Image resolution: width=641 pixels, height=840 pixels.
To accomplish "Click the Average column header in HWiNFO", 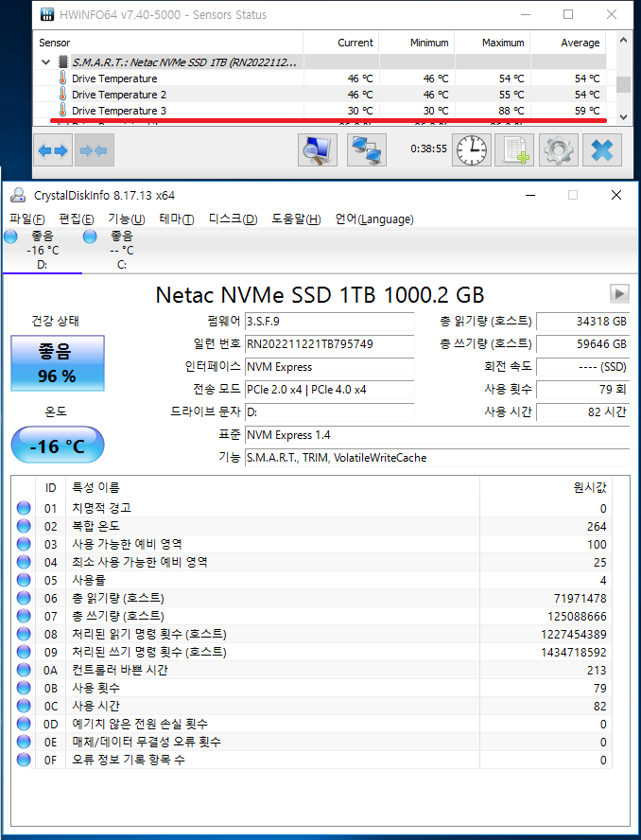I will coord(568,43).
